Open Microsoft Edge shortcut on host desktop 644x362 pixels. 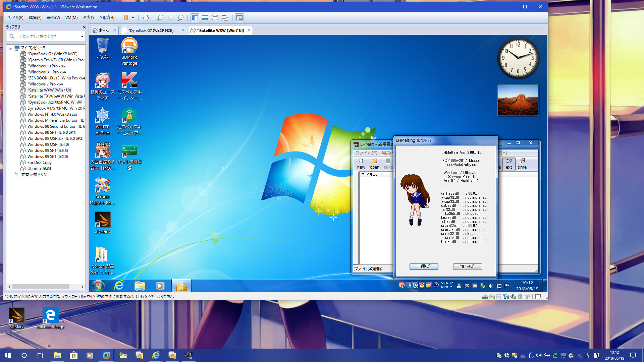[x=50, y=318]
